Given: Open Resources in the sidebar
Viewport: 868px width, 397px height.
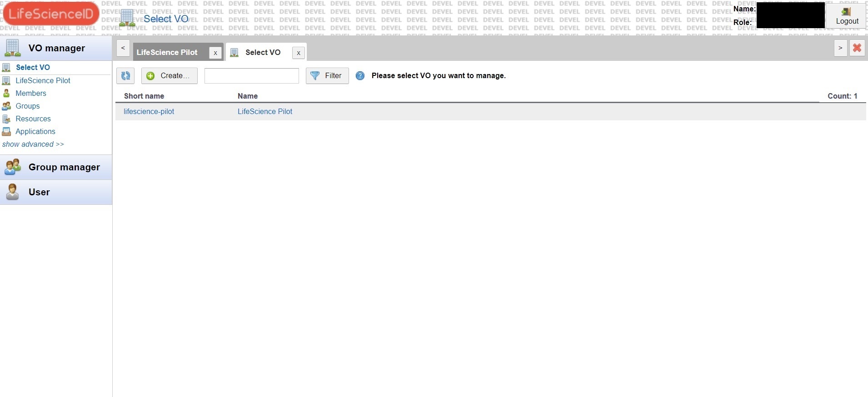Looking at the screenshot, I should (33, 119).
